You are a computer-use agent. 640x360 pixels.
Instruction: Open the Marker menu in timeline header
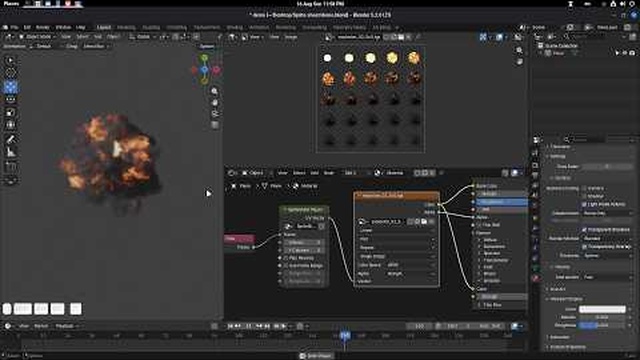(x=41, y=326)
